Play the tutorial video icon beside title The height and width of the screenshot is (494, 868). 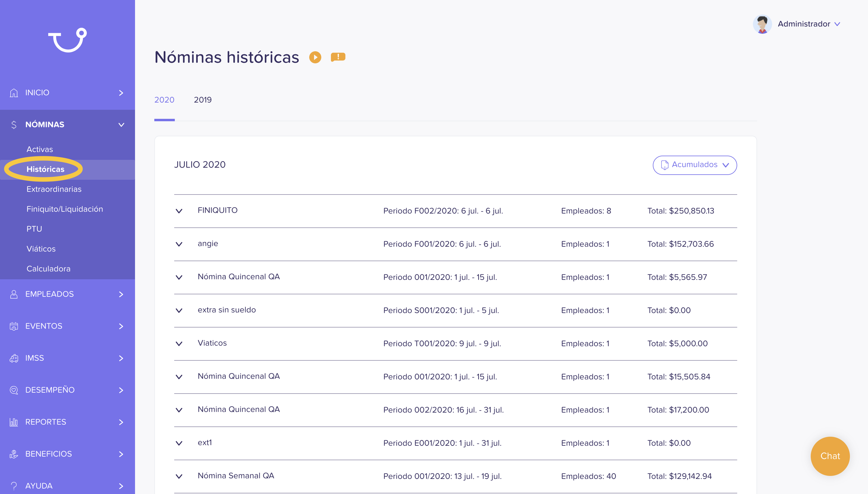(315, 57)
